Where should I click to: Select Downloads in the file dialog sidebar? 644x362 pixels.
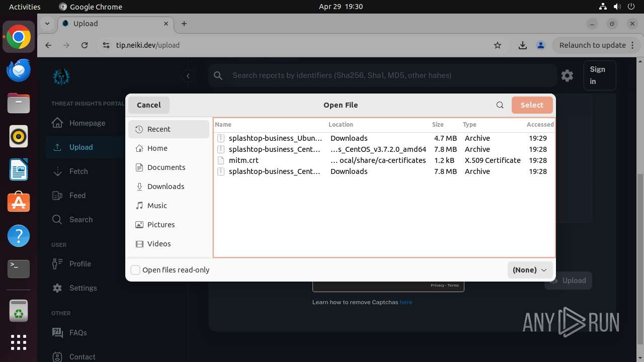(169, 187)
